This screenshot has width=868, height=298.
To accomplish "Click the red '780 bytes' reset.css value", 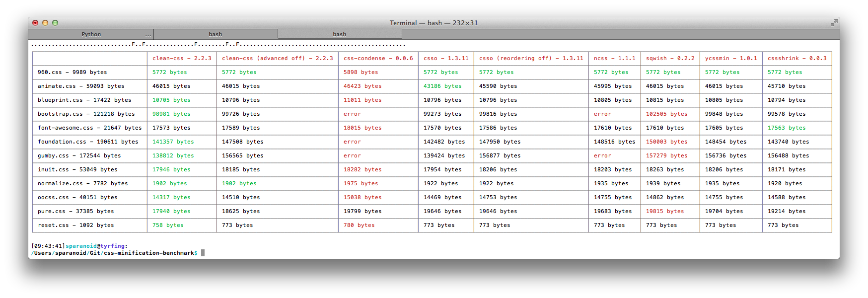I will (359, 225).
